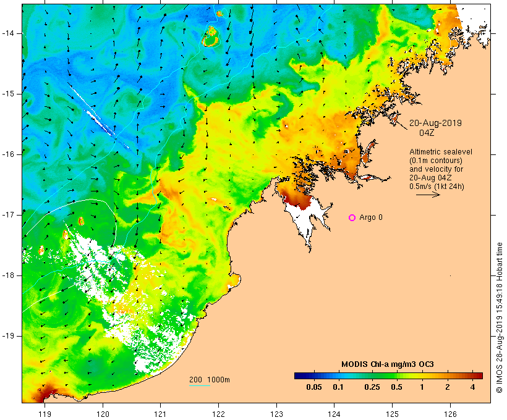Screen dimensions: 507x420
Task: Click the white bay inlet beside Argo marker
Action: coord(305,220)
